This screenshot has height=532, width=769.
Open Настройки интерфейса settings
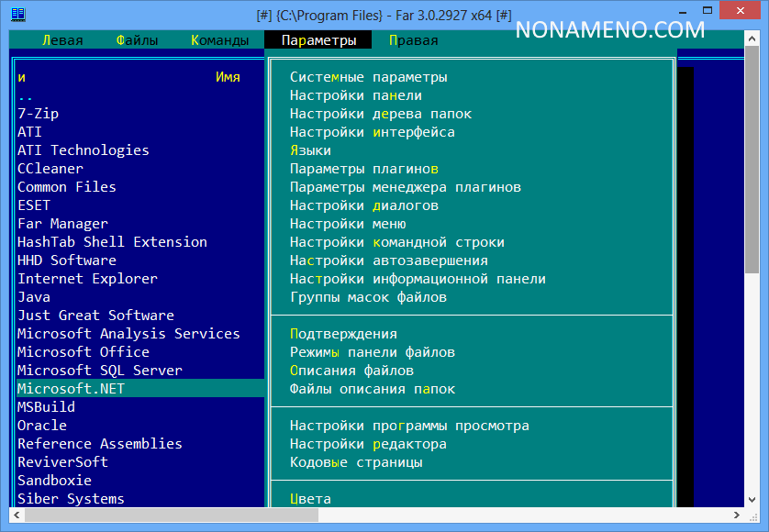pos(373,132)
